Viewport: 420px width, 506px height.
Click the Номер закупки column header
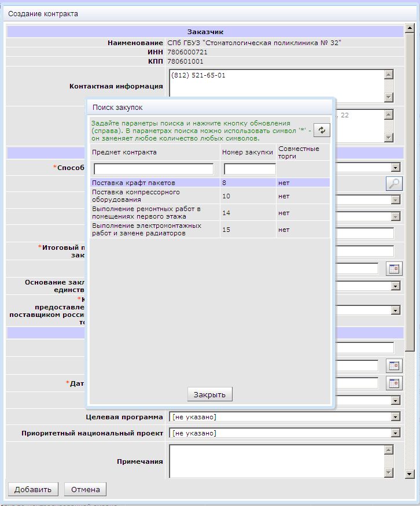coord(247,152)
